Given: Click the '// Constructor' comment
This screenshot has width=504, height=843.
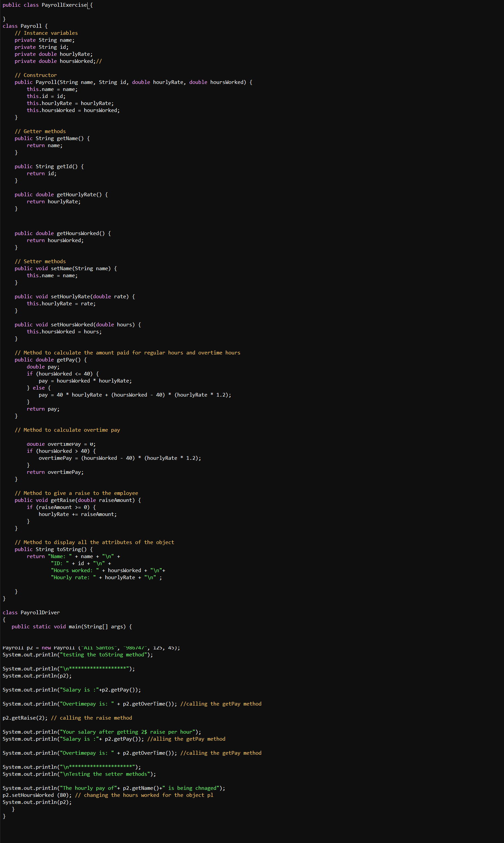Looking at the screenshot, I should tap(36, 75).
